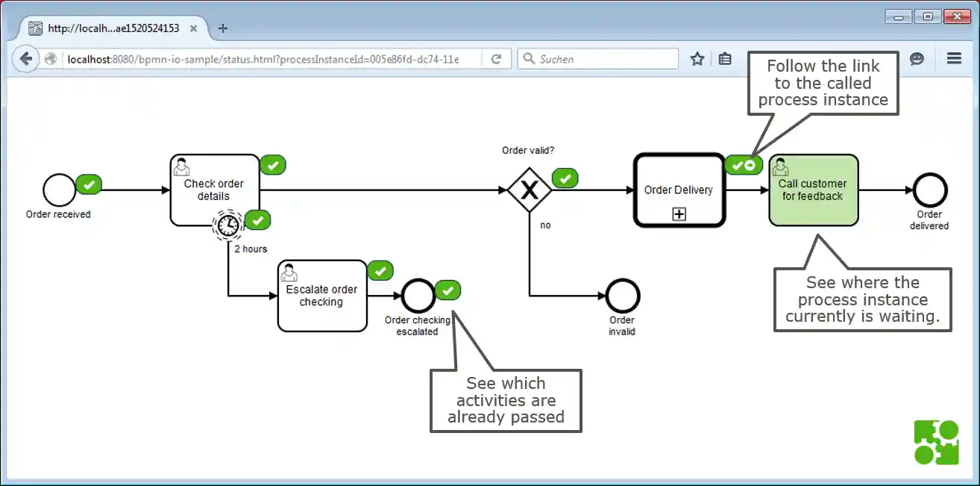Click the user icon in Call customer task
The height and width of the screenshot is (486, 980).
pos(781,166)
